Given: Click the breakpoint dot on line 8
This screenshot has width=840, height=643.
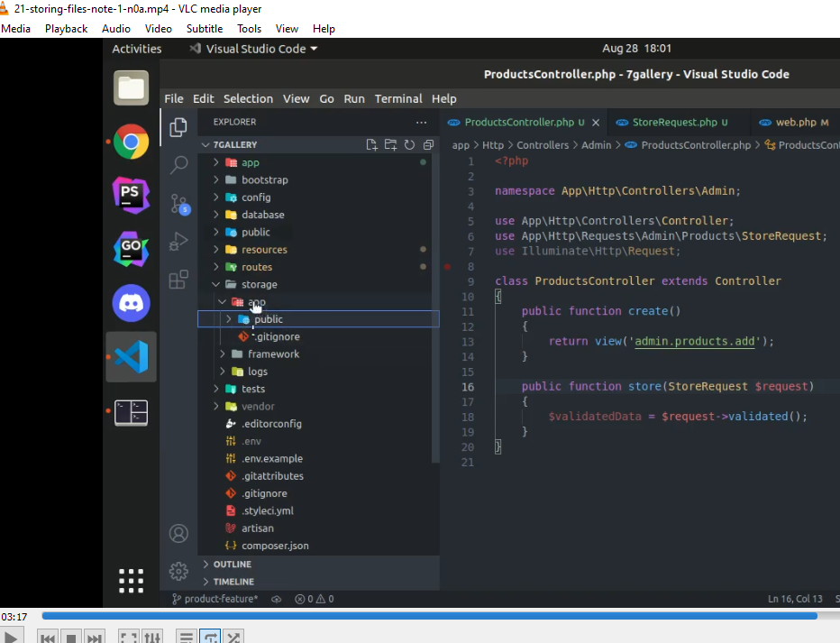Looking at the screenshot, I should click(x=447, y=266).
